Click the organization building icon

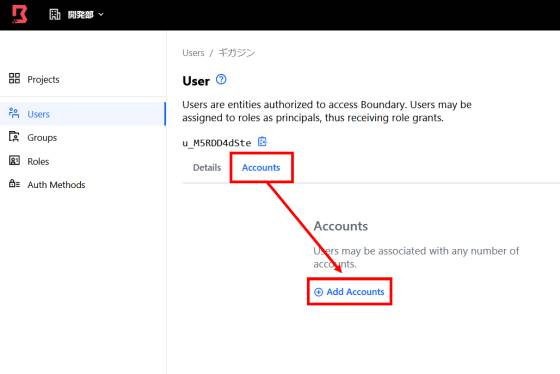55,14
